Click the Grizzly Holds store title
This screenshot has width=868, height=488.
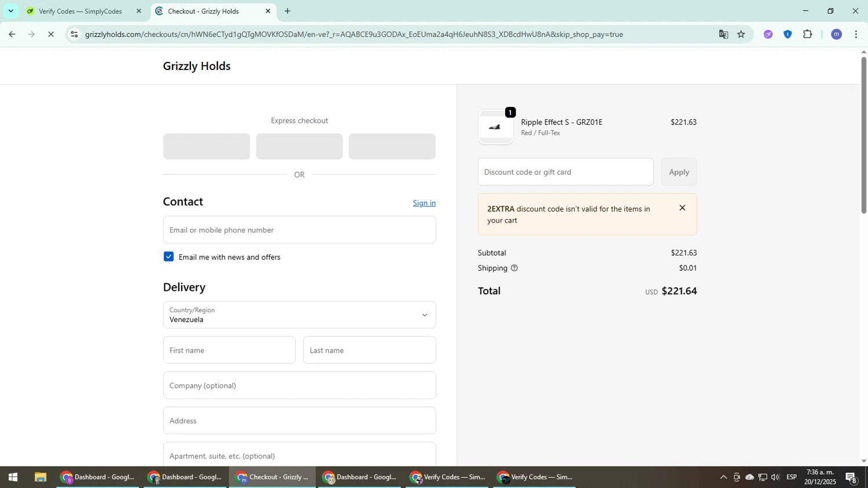click(197, 66)
